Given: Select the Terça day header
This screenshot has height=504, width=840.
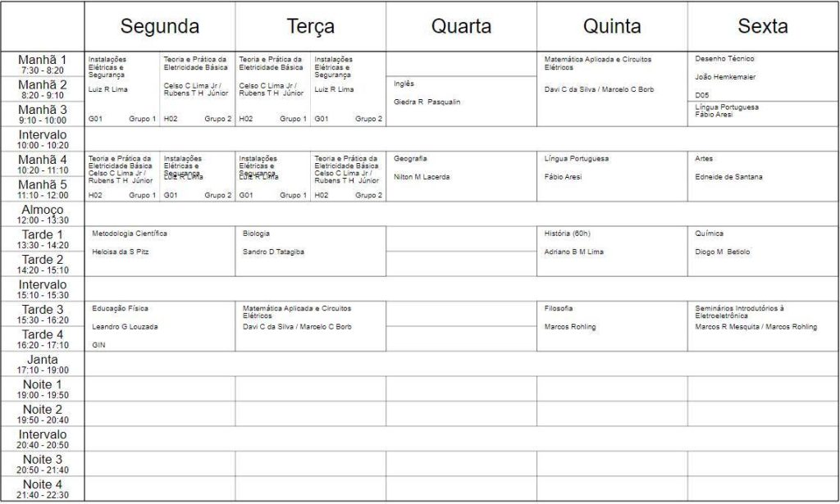Looking at the screenshot, I should point(311,26).
